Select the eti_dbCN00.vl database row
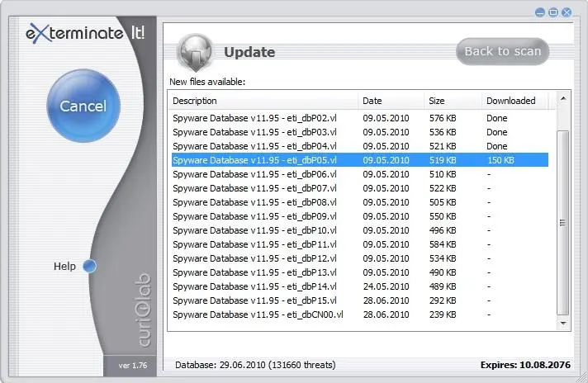Viewport: 588px width, 383px height. (360, 314)
